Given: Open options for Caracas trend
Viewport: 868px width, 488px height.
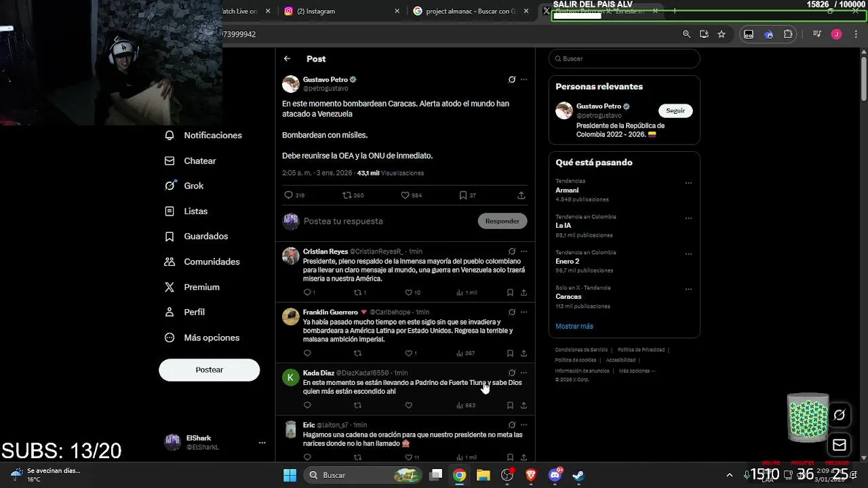Looking at the screenshot, I should (x=688, y=289).
